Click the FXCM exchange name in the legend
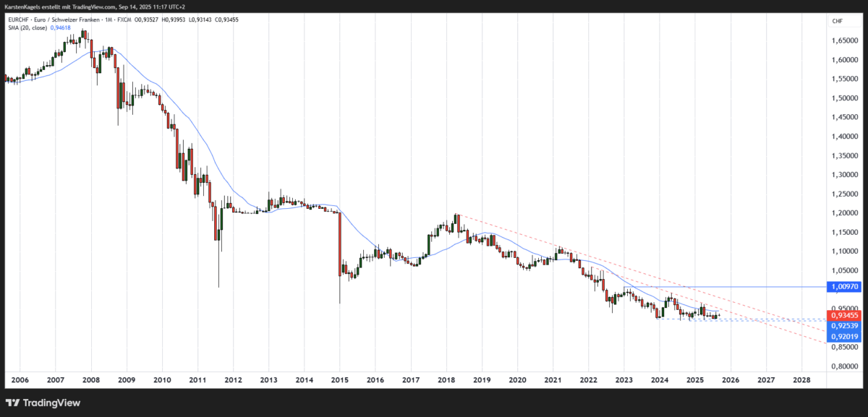 click(x=124, y=20)
